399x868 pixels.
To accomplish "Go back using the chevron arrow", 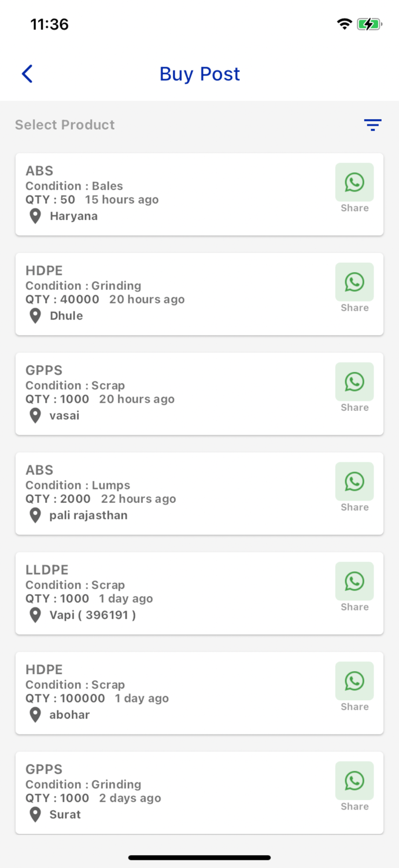I will pyautogui.click(x=27, y=73).
